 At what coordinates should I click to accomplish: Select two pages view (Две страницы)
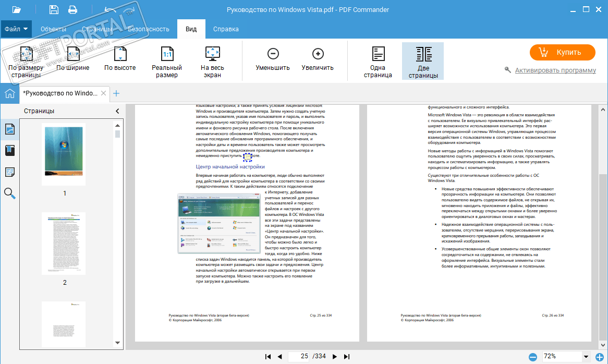click(x=423, y=61)
